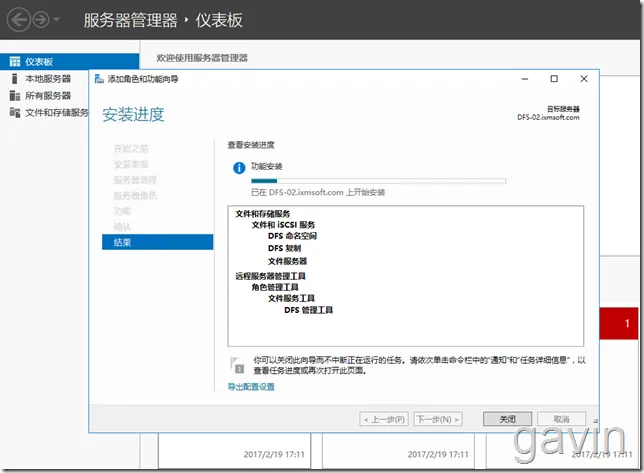Open the 本地服务器 menu item
The height and width of the screenshot is (473, 644).
click(x=48, y=78)
